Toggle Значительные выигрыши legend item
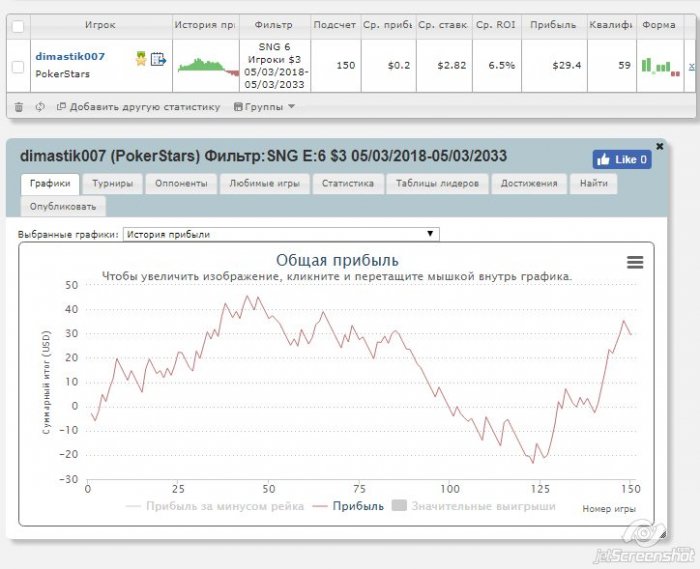The height and width of the screenshot is (569, 700). click(474, 506)
